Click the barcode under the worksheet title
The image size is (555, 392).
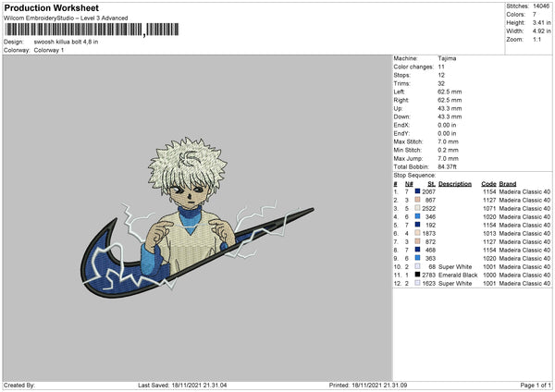point(92,30)
